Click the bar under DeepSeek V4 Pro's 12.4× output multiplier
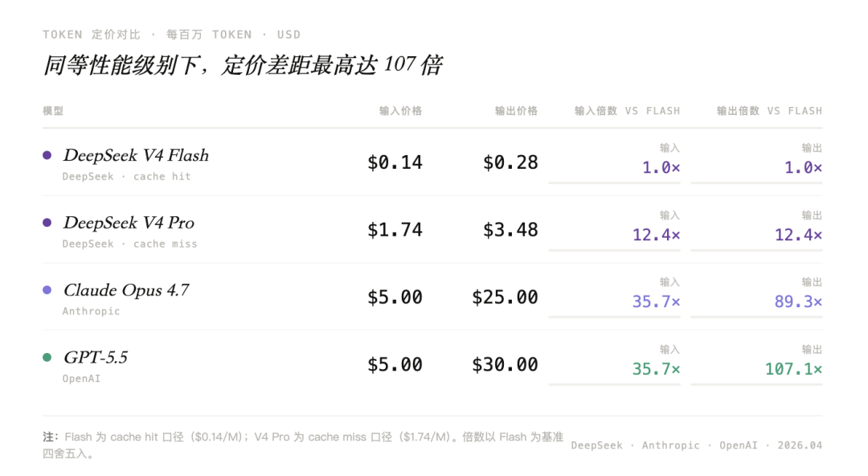The height and width of the screenshot is (476, 868). coord(756,250)
